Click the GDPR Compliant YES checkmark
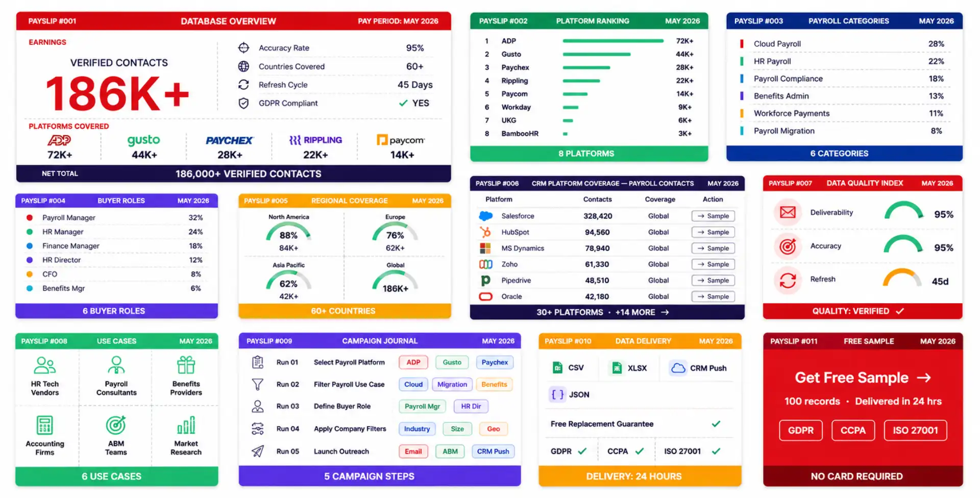 (403, 103)
